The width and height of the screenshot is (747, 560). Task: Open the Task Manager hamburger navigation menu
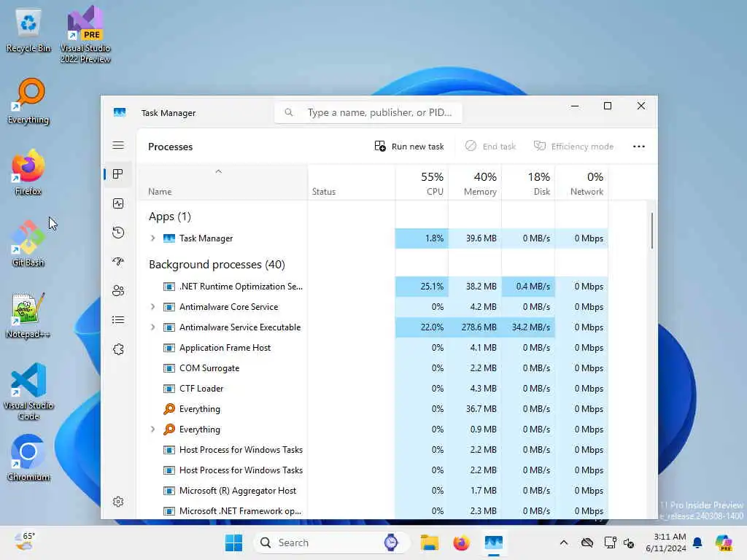(118, 145)
